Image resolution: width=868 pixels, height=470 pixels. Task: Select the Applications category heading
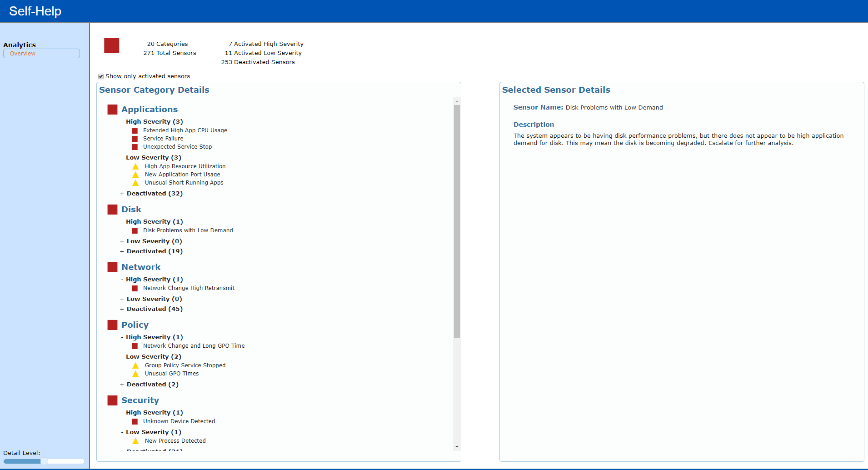pos(150,110)
